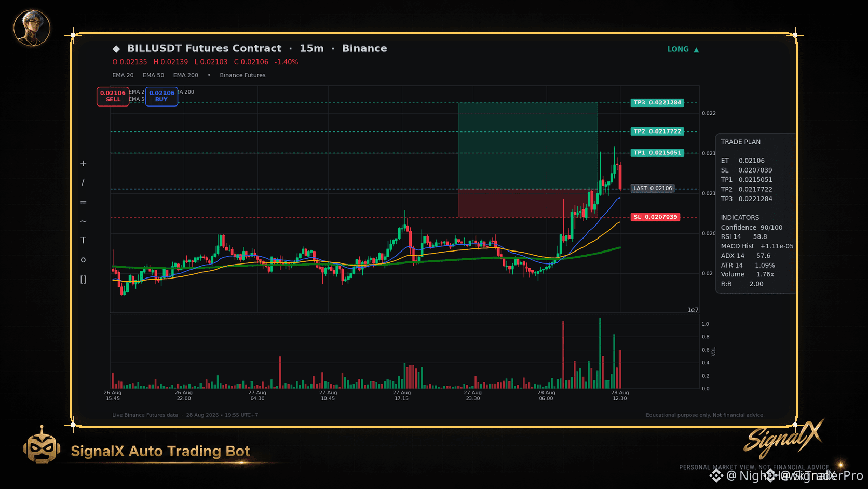Click the 0.022 price axis label
Viewport: 868px width, 489px height.
click(x=709, y=113)
